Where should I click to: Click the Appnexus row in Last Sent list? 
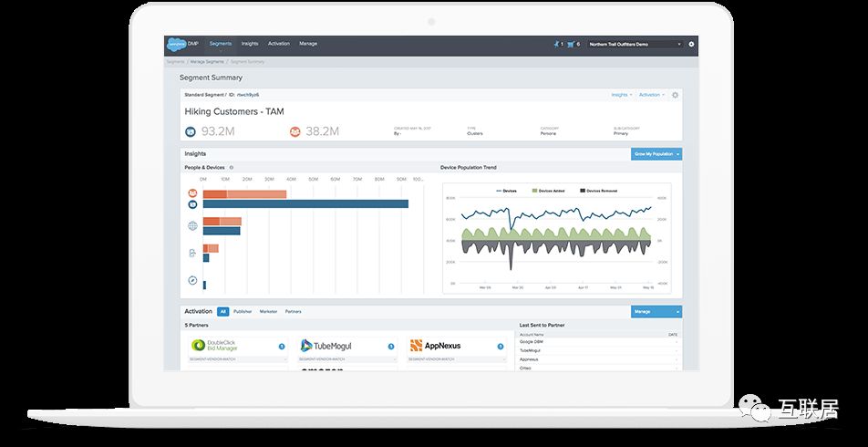click(599, 359)
